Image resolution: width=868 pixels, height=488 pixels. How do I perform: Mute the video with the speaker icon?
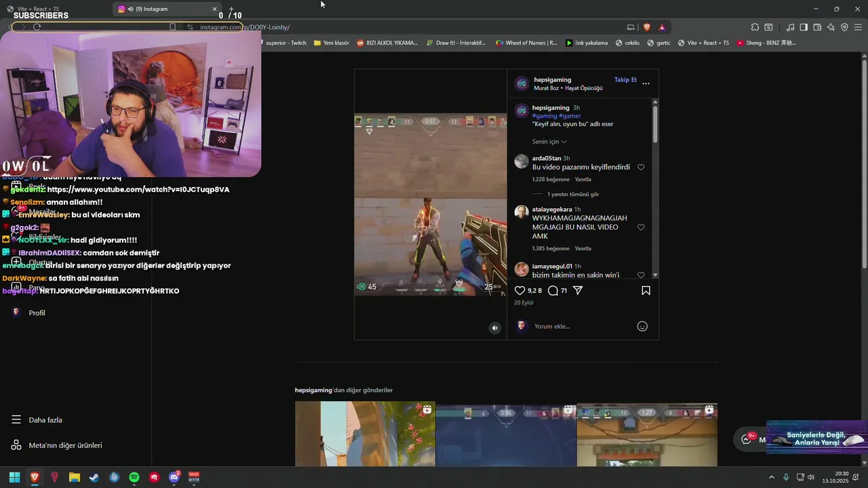[x=494, y=328]
